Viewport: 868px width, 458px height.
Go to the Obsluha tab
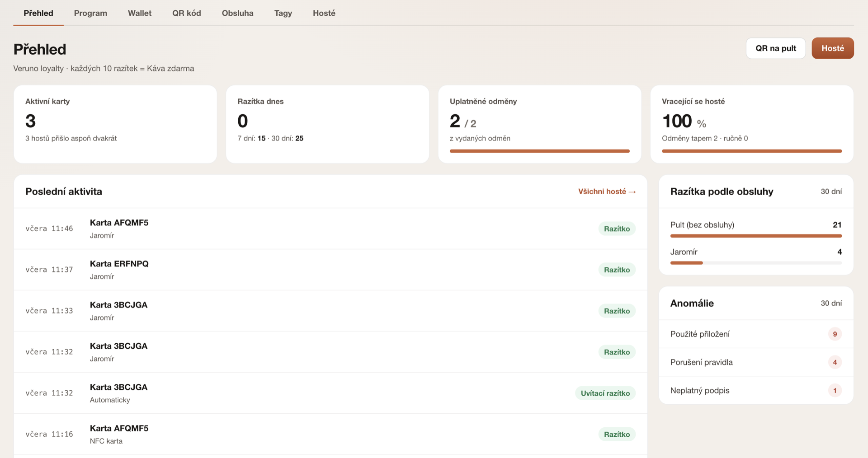coord(237,13)
